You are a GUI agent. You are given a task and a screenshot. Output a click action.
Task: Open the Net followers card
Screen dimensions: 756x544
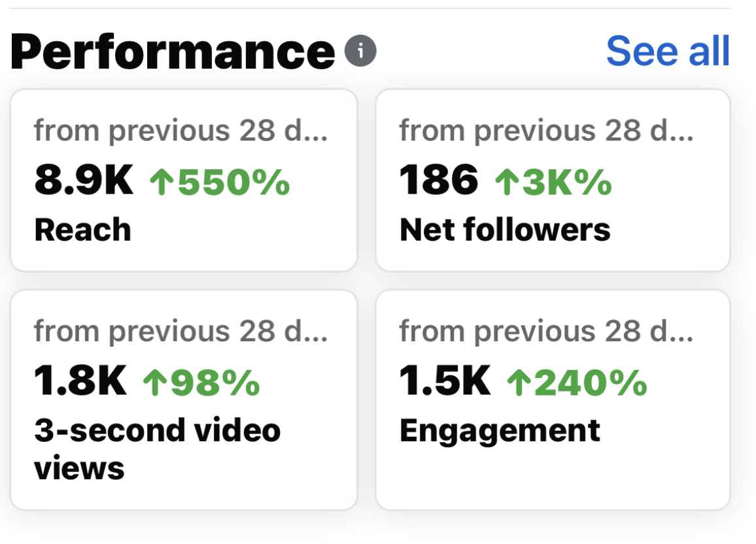552,180
